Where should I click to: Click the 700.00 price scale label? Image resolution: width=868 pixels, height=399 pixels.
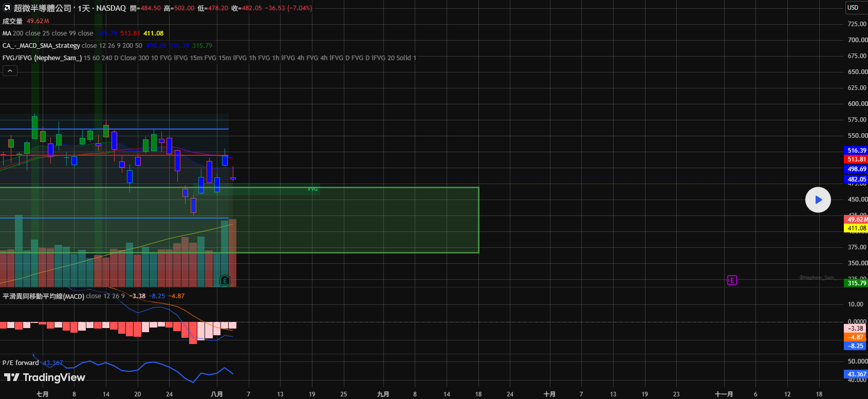857,40
